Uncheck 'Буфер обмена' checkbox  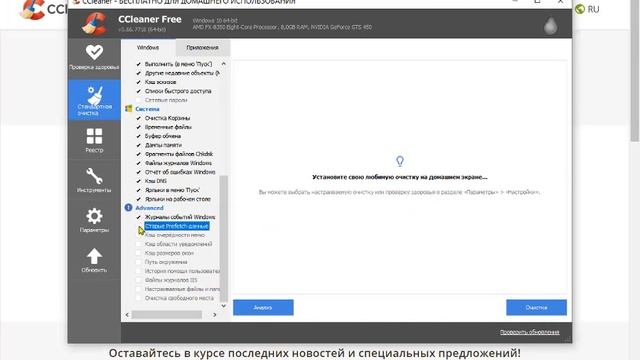pos(138,136)
